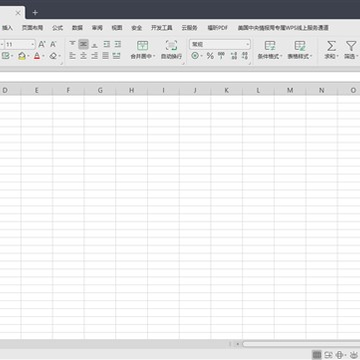The image size is (360, 360).
Task: Open the Insert ribbon tab
Action: coord(7,28)
